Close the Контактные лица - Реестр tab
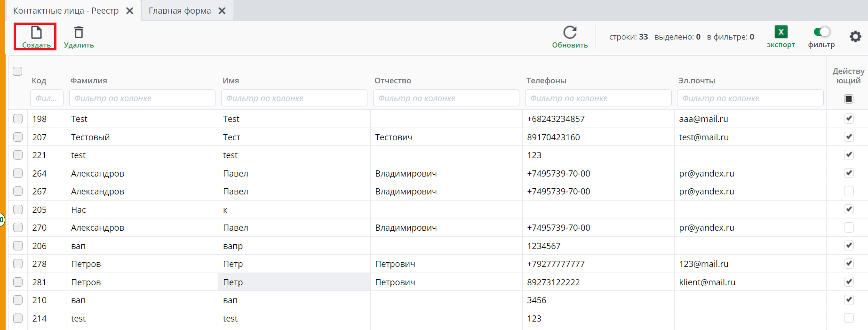 tap(130, 11)
